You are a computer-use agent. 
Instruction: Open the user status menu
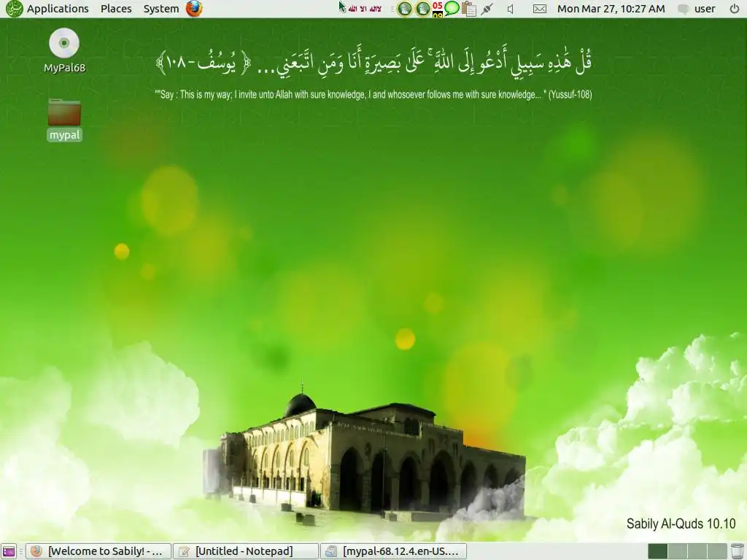[x=697, y=9]
